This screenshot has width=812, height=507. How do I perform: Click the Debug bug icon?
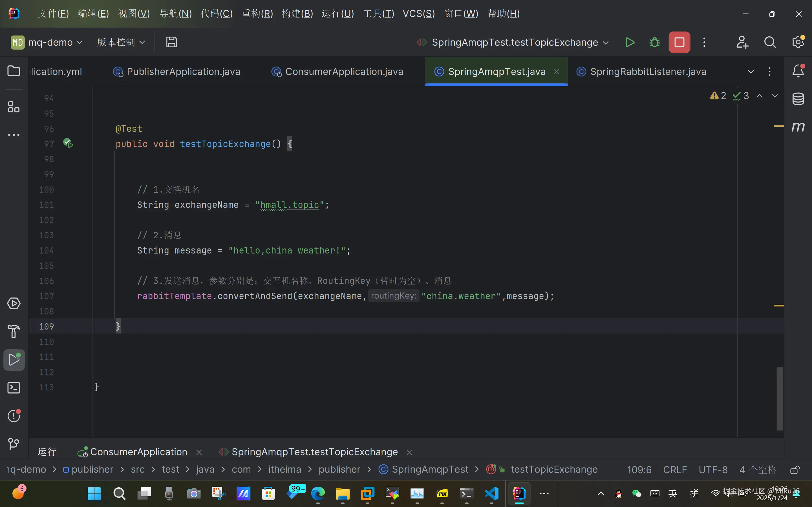coord(654,42)
